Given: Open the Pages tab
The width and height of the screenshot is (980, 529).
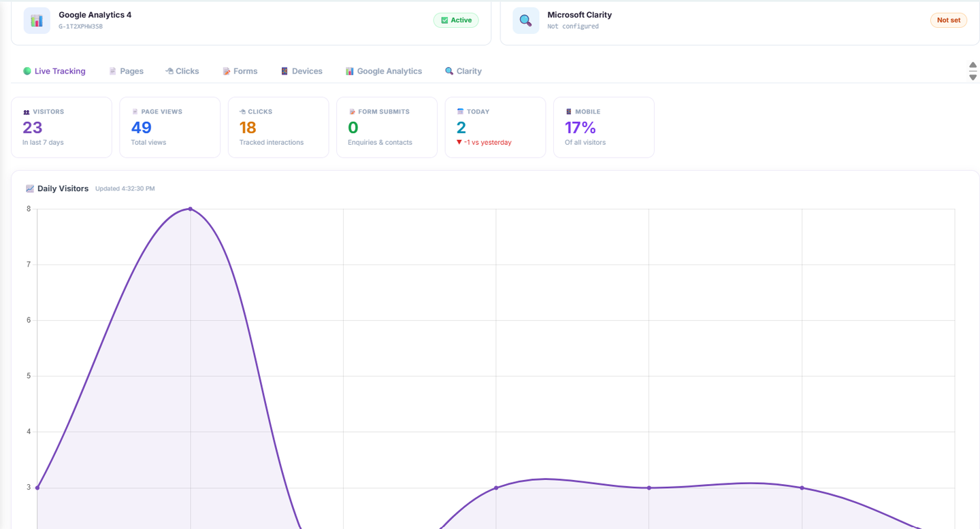Looking at the screenshot, I should (x=127, y=71).
